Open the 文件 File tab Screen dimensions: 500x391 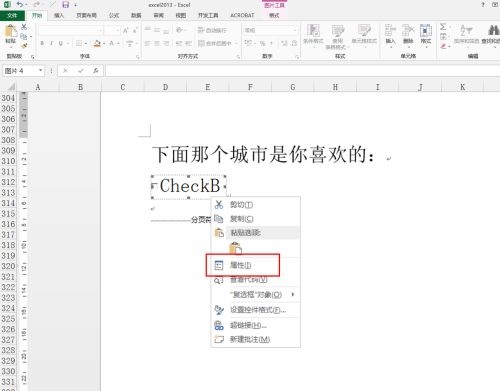(12, 15)
